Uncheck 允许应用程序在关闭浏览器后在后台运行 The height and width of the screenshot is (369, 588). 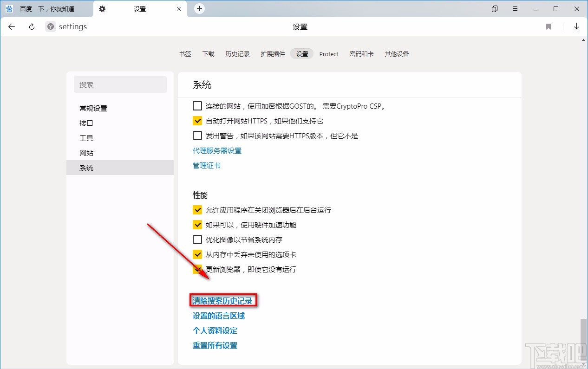[x=197, y=210]
